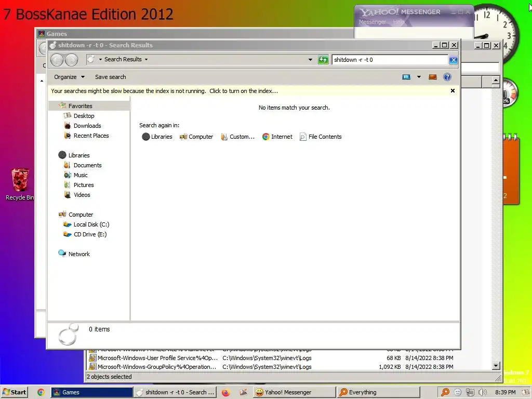This screenshot has height=399, width=532.
Task: Click the Firefox icon on the taskbar
Action: coord(225,392)
